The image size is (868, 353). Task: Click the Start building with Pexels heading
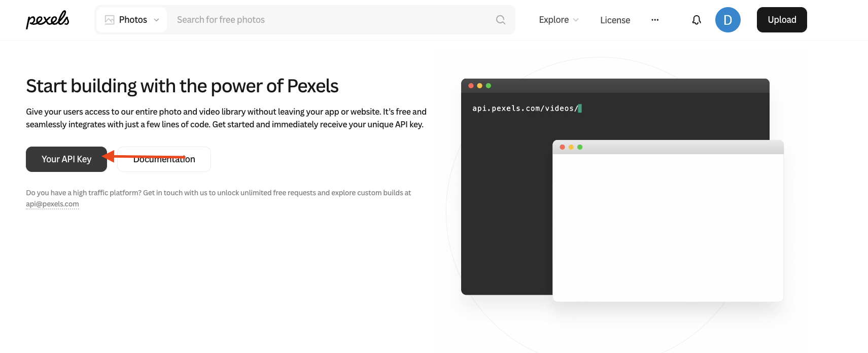click(182, 86)
